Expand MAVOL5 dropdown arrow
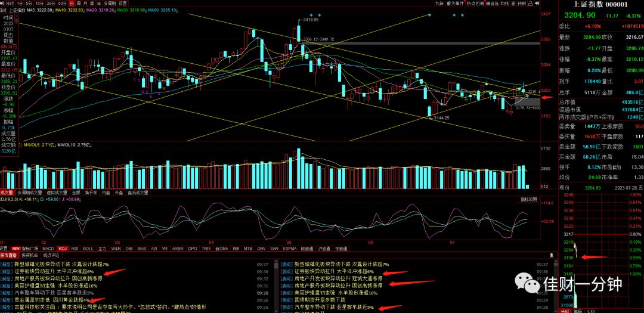Screen dimensions: 644x313 [54, 145]
